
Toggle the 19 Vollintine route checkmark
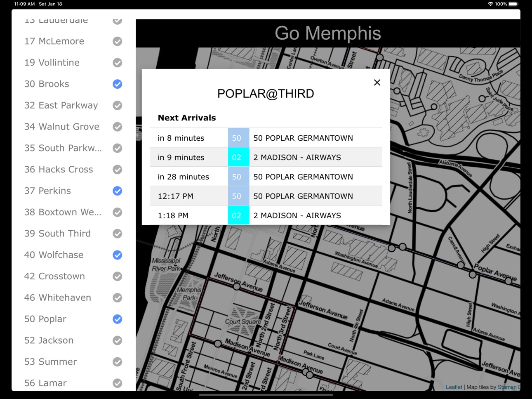click(118, 63)
